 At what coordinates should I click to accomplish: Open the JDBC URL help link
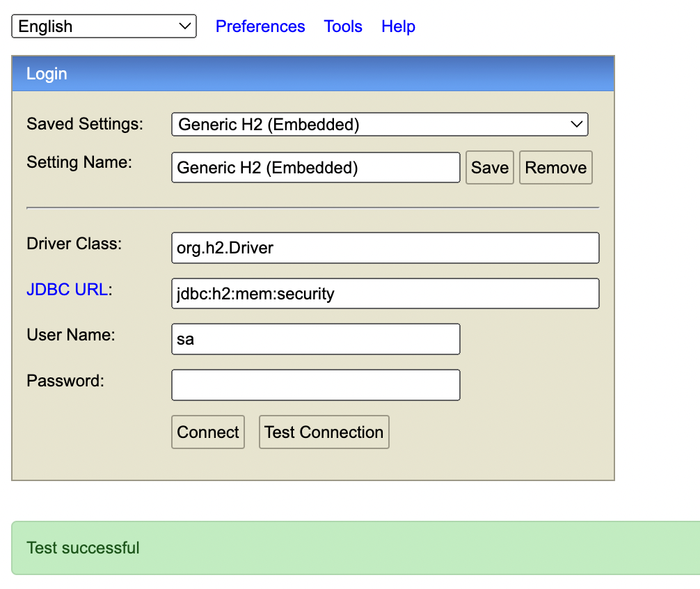pos(67,290)
